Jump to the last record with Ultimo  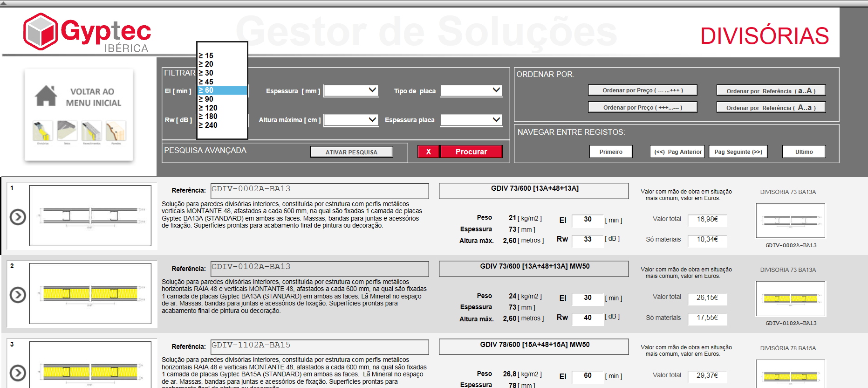[804, 152]
